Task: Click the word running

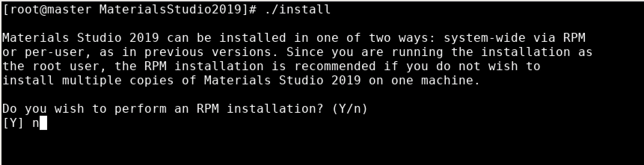Action: 417,52
